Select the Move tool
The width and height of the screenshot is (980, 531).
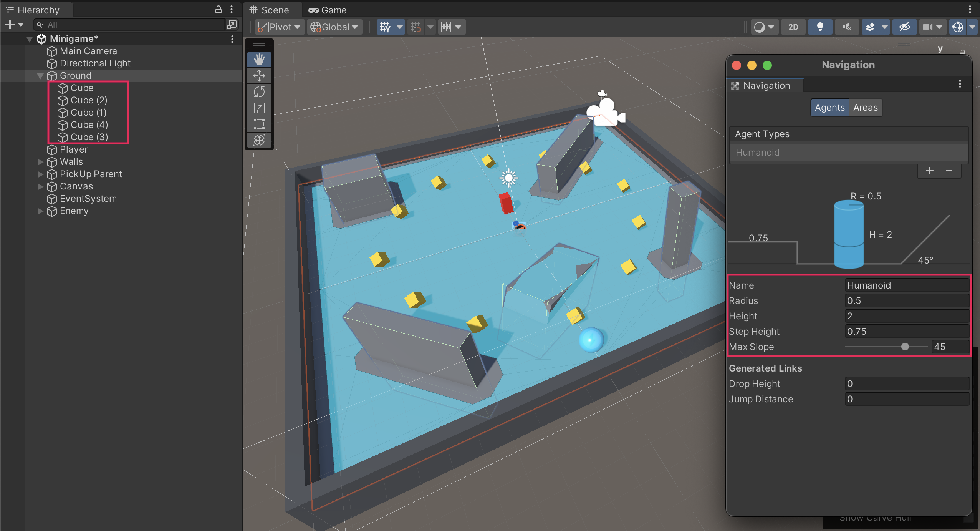(x=259, y=76)
